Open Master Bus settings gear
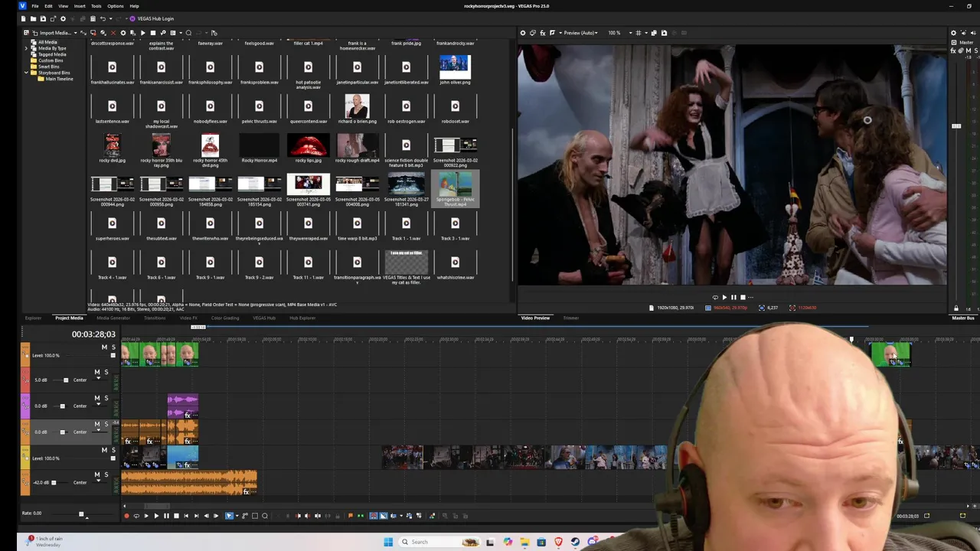Viewport: 980px width, 551px height. click(953, 33)
